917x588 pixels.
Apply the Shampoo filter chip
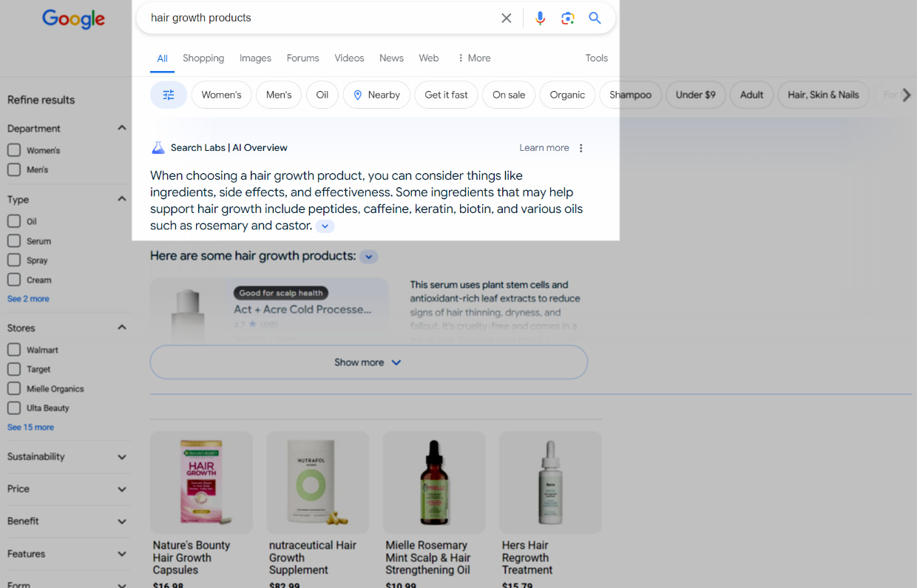coord(630,95)
